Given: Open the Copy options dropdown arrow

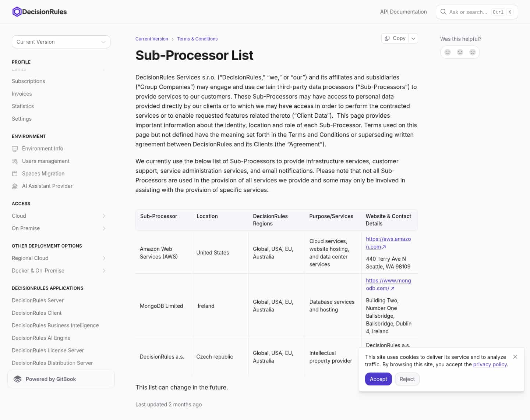Looking at the screenshot, I should 413,38.
